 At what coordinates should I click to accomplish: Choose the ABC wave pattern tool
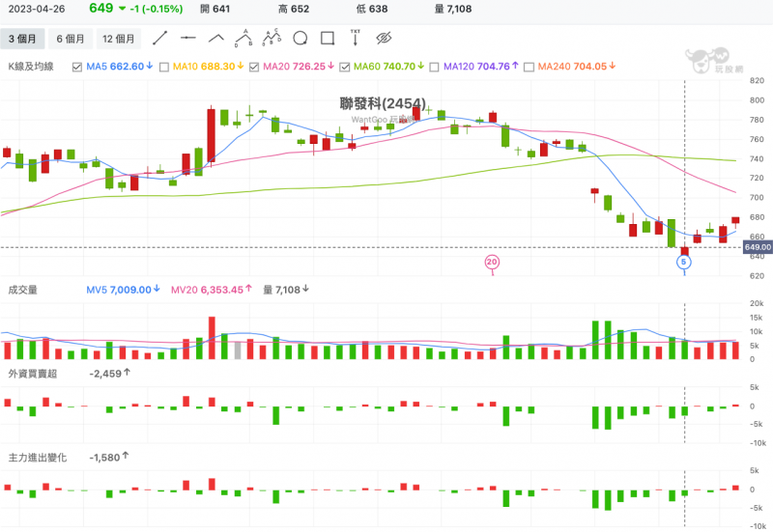pyautogui.click(x=272, y=39)
